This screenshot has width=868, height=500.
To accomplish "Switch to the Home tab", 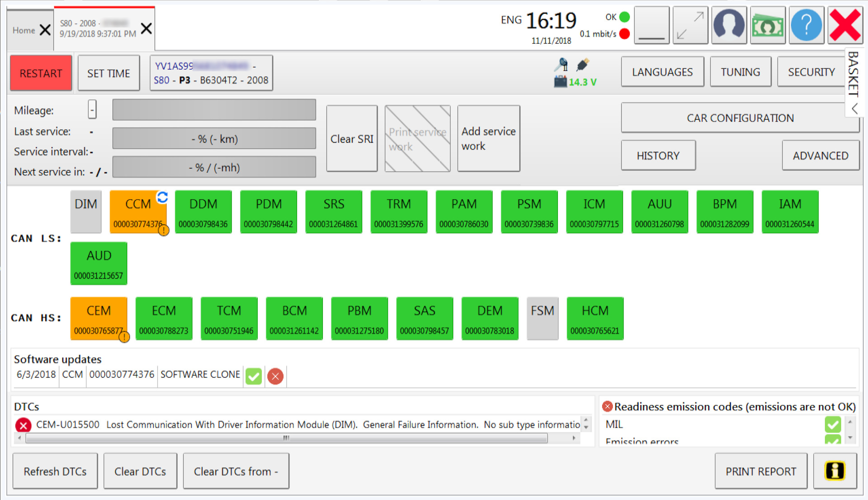I will (24, 30).
